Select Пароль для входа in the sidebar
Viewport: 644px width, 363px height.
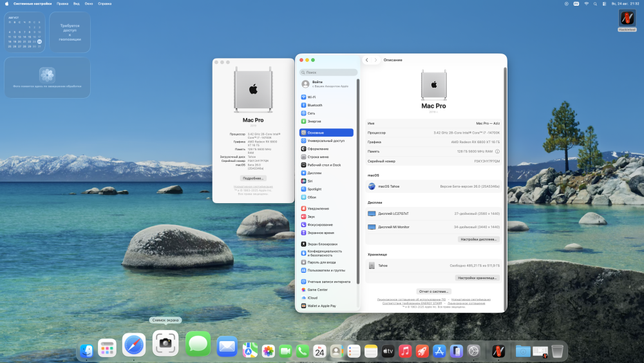tap(327, 262)
